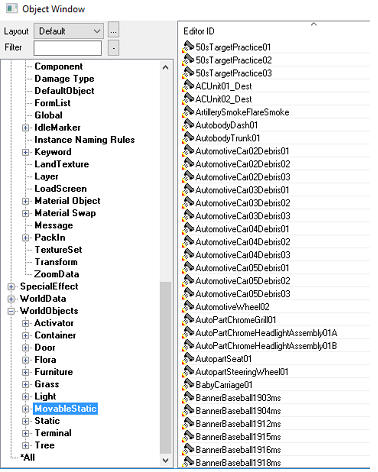This screenshot has width=378, height=472.
Task: Expand the Static node
Action: click(x=25, y=421)
